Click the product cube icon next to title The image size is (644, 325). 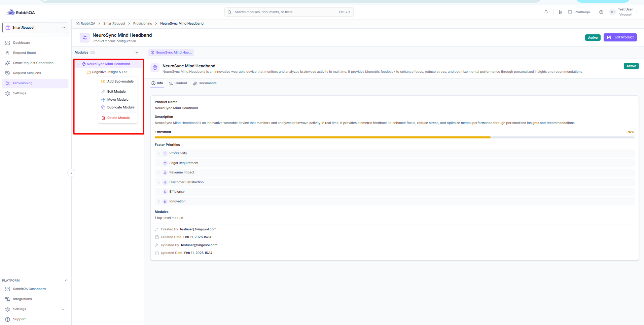(x=155, y=67)
